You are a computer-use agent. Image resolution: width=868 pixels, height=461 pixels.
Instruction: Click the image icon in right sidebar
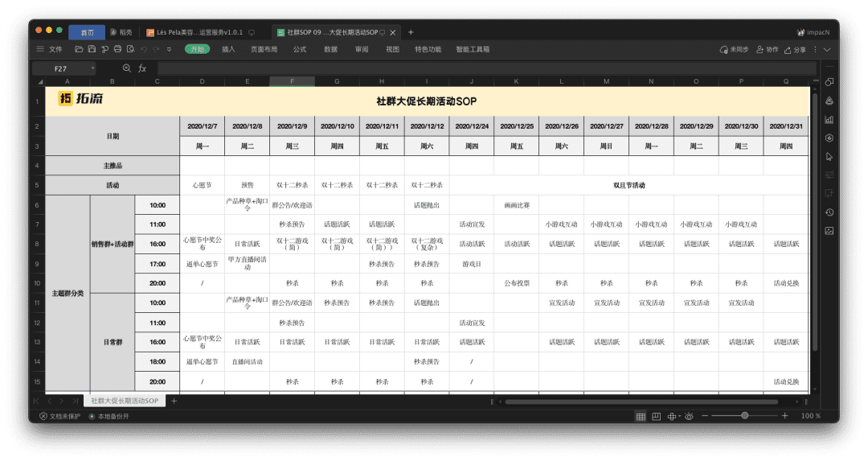coord(829,231)
